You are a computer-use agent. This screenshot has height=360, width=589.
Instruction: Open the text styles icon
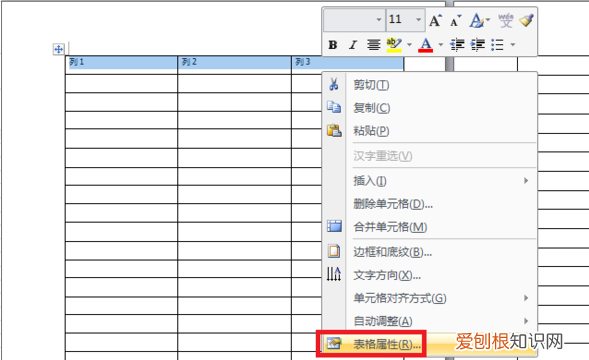[476, 20]
